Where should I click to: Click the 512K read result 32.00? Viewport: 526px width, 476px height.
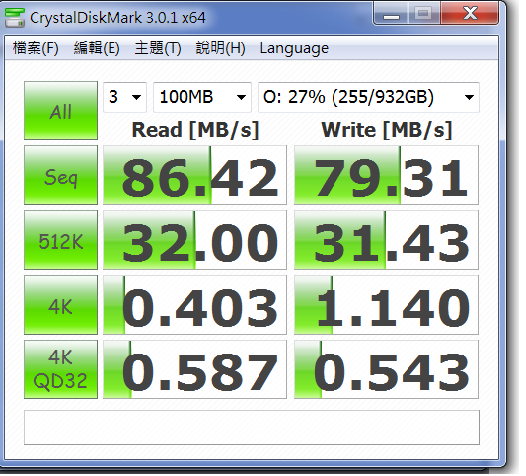pyautogui.click(x=195, y=240)
